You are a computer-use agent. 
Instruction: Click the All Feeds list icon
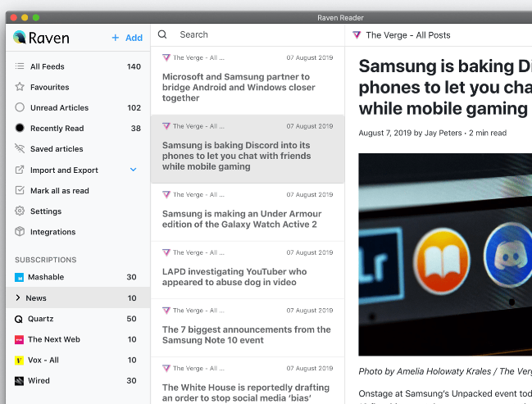(20, 66)
